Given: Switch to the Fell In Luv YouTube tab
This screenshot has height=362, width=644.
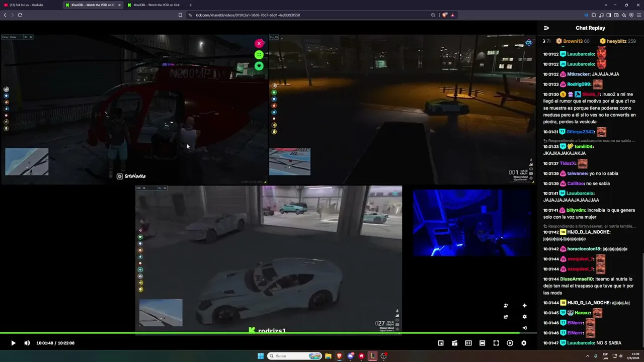Looking at the screenshot, I should [x=29, y=5].
